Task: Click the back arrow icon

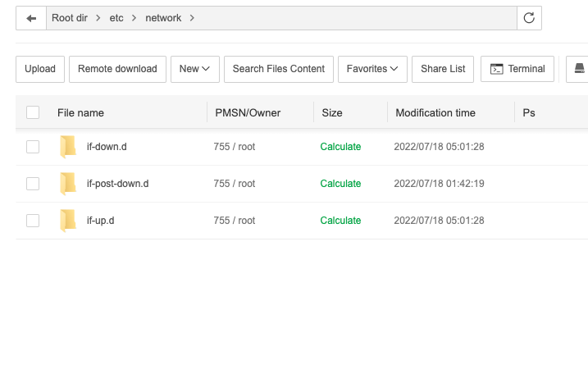Action: (31, 18)
